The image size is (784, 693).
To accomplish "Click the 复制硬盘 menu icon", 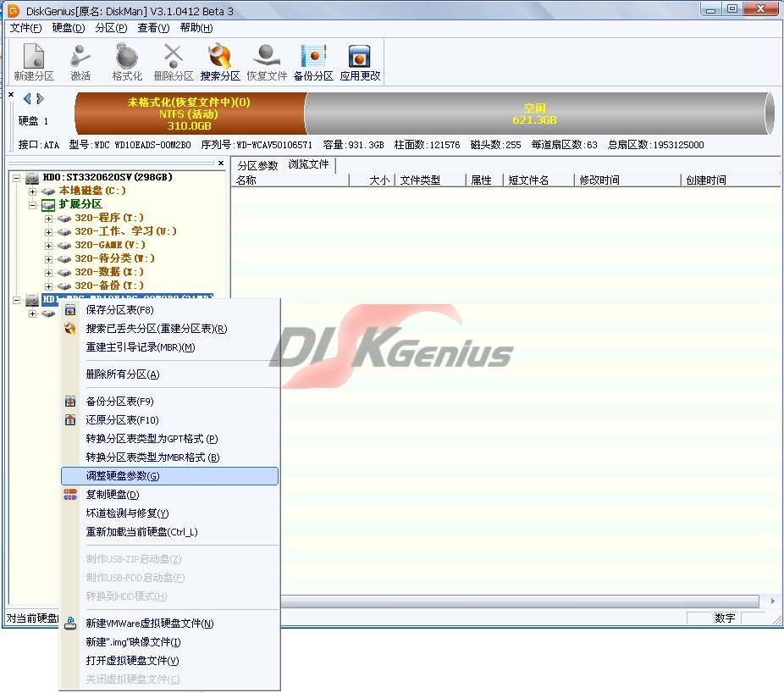I will (x=70, y=495).
